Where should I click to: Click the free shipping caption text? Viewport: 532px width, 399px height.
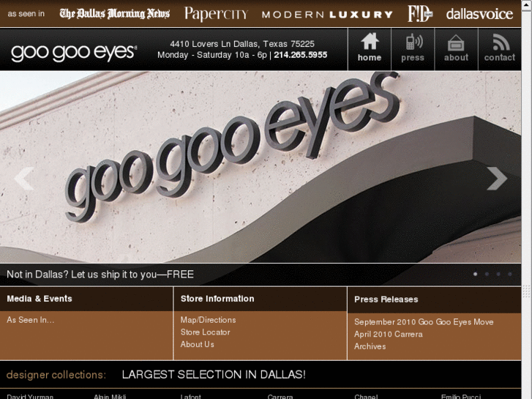[x=100, y=275]
